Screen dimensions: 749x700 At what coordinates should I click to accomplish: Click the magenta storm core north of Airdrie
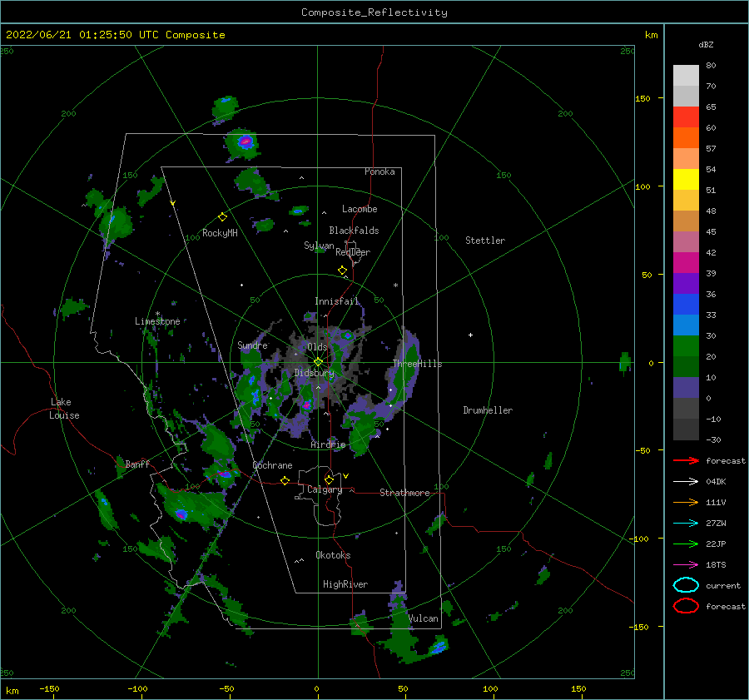(307, 405)
